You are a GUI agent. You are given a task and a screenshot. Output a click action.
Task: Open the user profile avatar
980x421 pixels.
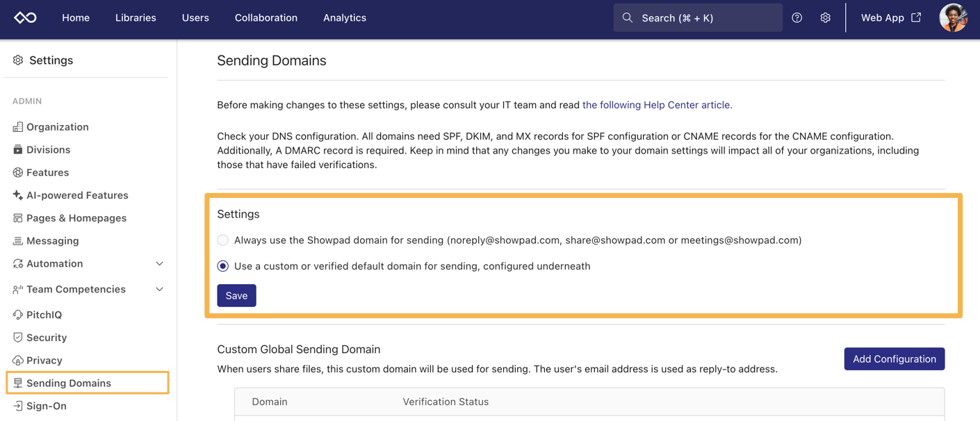click(x=953, y=18)
